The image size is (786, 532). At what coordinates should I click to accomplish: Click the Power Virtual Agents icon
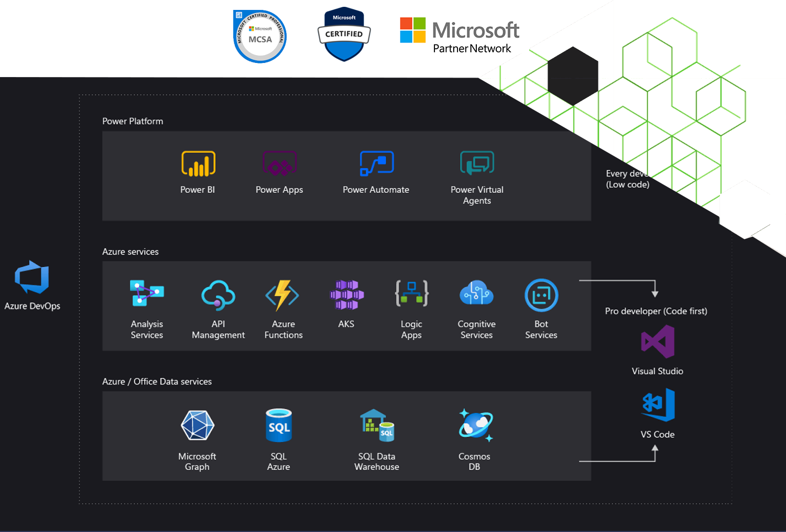point(477,163)
